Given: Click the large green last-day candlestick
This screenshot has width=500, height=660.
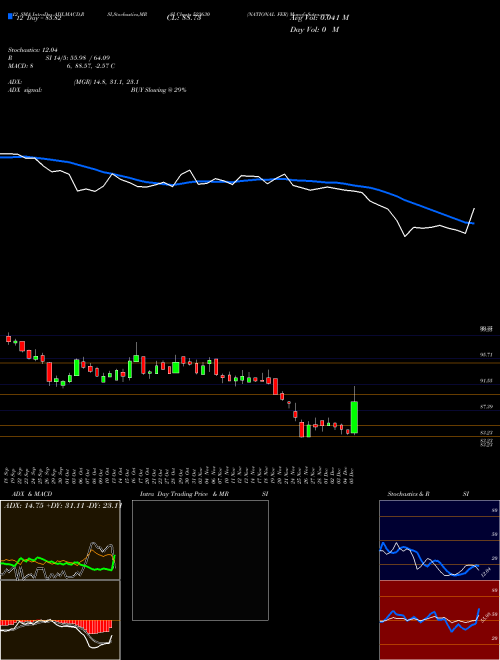Looking at the screenshot, I should [354, 417].
